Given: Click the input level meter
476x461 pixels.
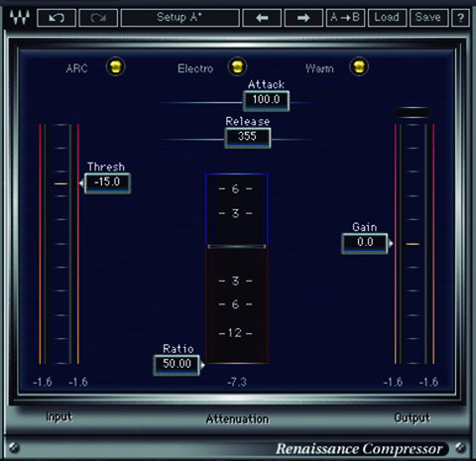Looking at the screenshot, I should pos(59,244).
